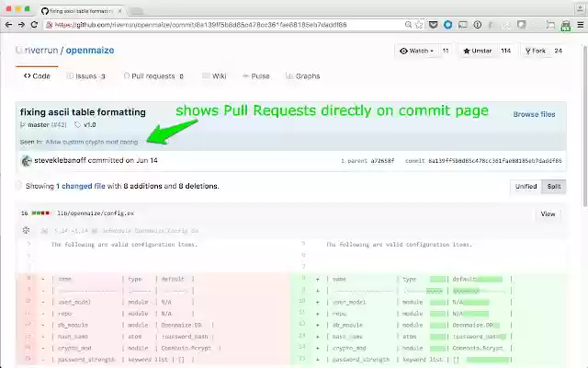Switch to Pulse tab
The image size is (588, 368).
pos(256,75)
